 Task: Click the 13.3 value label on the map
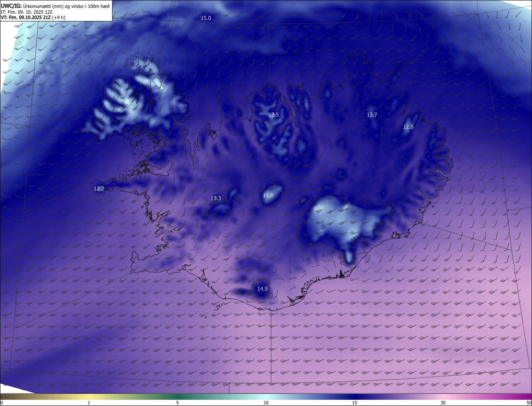(216, 198)
